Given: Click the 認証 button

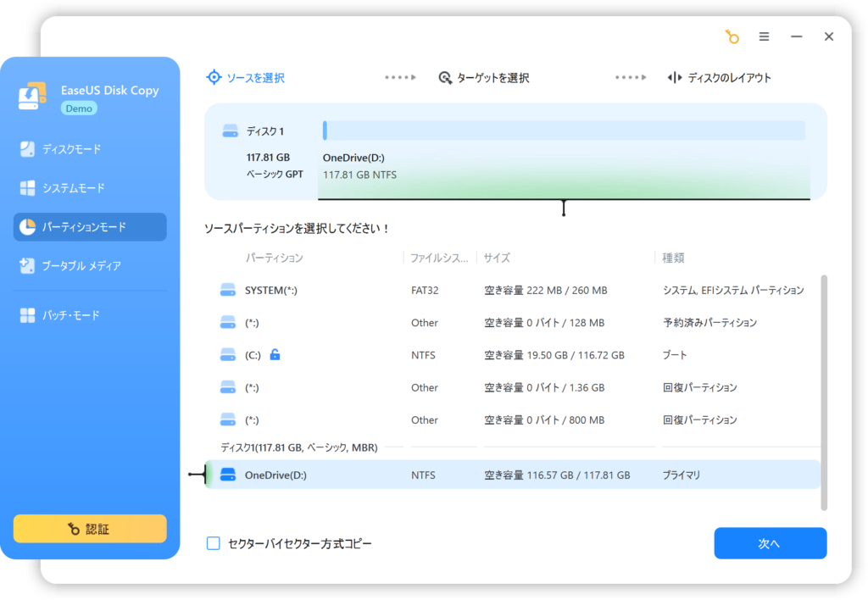Looking at the screenshot, I should 90,529.
